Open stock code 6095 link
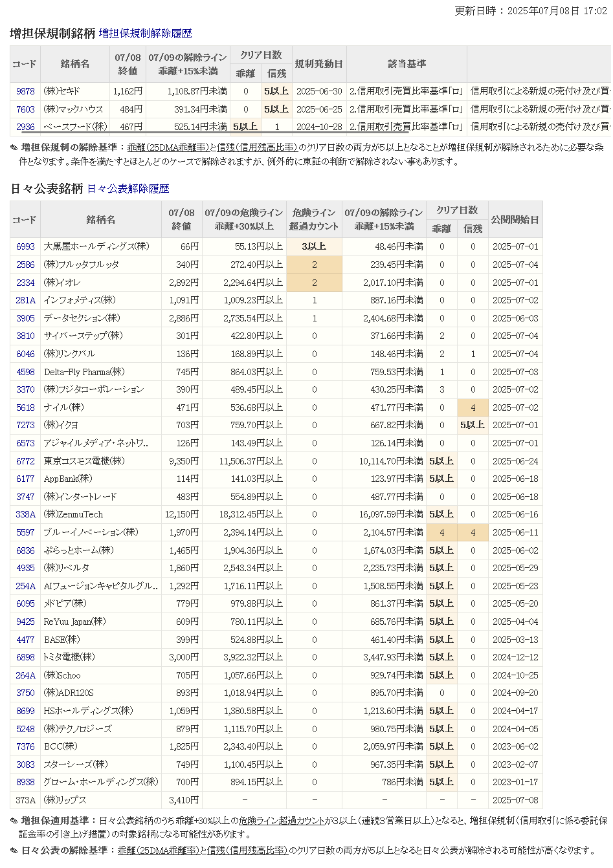 pyautogui.click(x=25, y=603)
